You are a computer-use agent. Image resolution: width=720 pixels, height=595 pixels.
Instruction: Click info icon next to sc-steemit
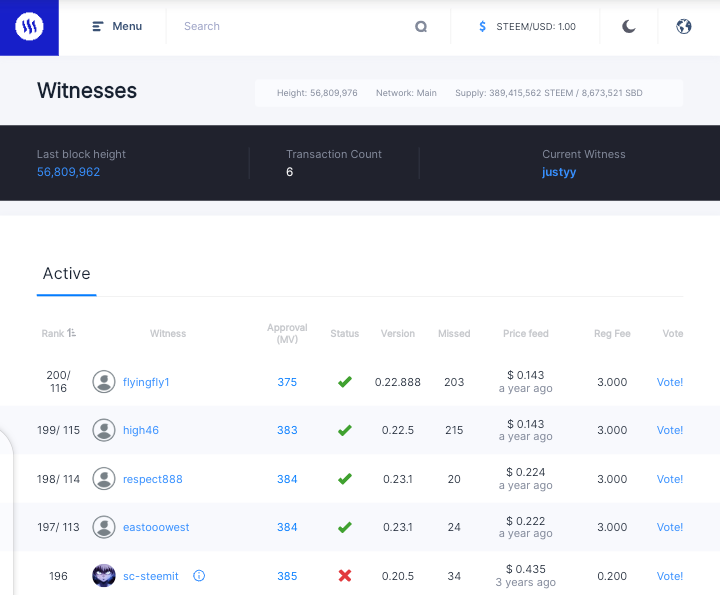(199, 576)
